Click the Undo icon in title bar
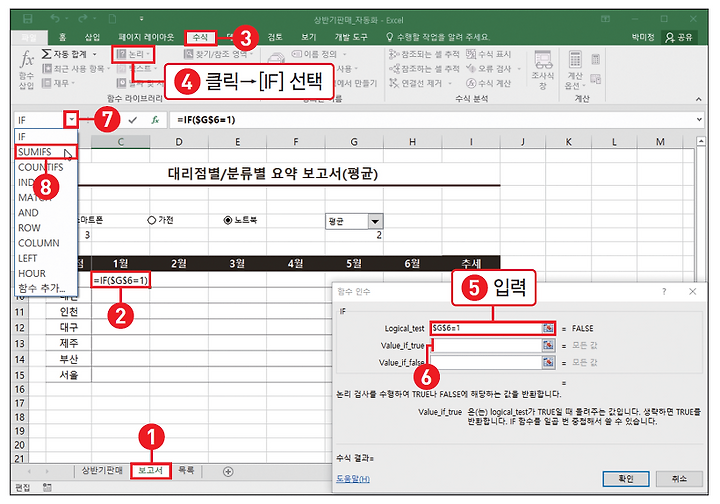The height and width of the screenshot is (504, 720). [x=55, y=19]
